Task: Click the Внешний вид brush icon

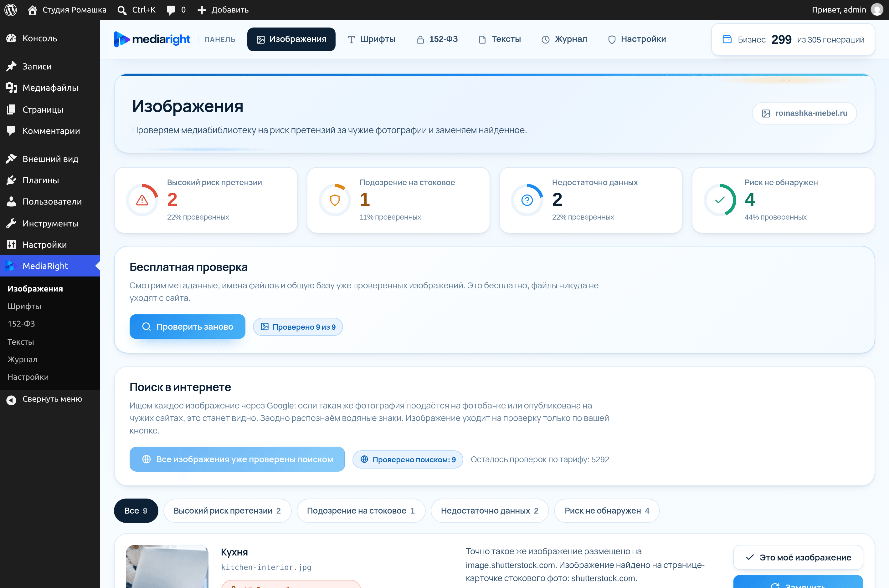Action: pyautogui.click(x=12, y=159)
